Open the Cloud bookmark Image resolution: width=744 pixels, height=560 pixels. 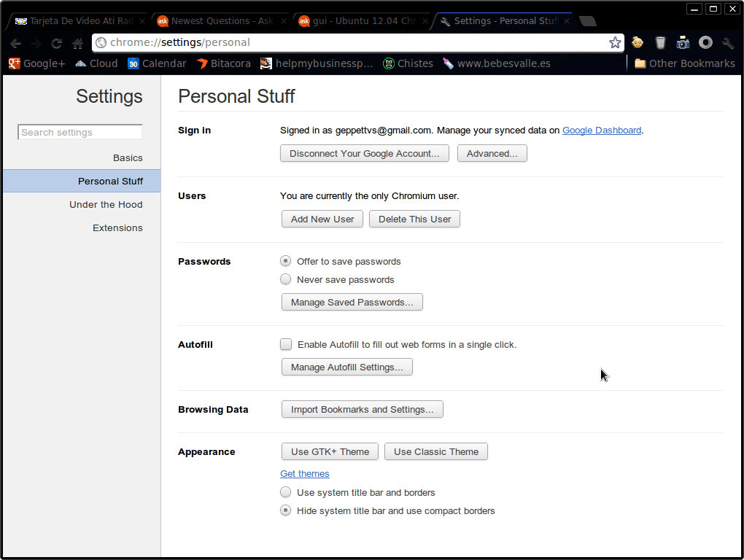[x=96, y=63]
